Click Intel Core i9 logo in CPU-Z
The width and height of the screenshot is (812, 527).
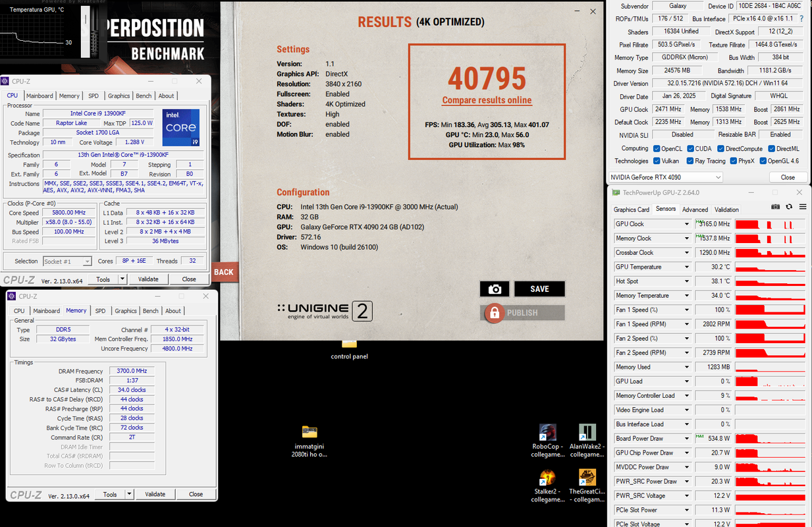coord(181,128)
